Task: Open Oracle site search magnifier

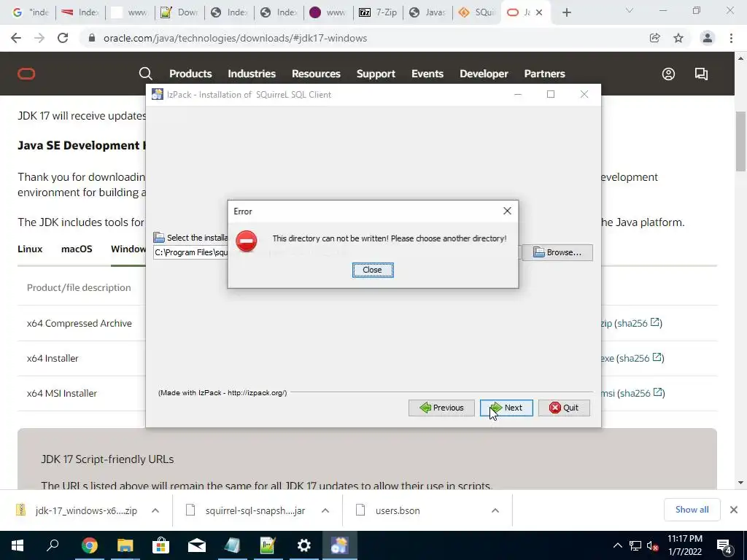Action: [x=145, y=74]
